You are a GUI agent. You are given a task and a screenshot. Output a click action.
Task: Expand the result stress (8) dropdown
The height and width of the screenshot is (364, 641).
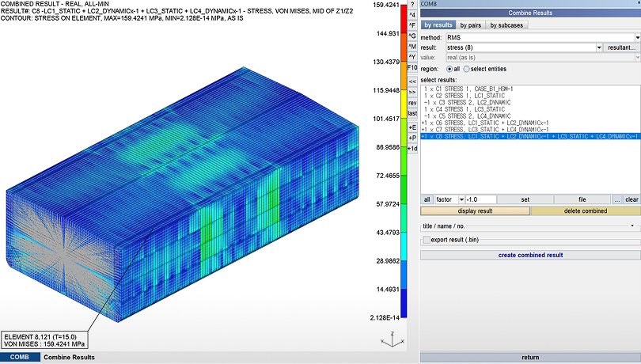[598, 47]
